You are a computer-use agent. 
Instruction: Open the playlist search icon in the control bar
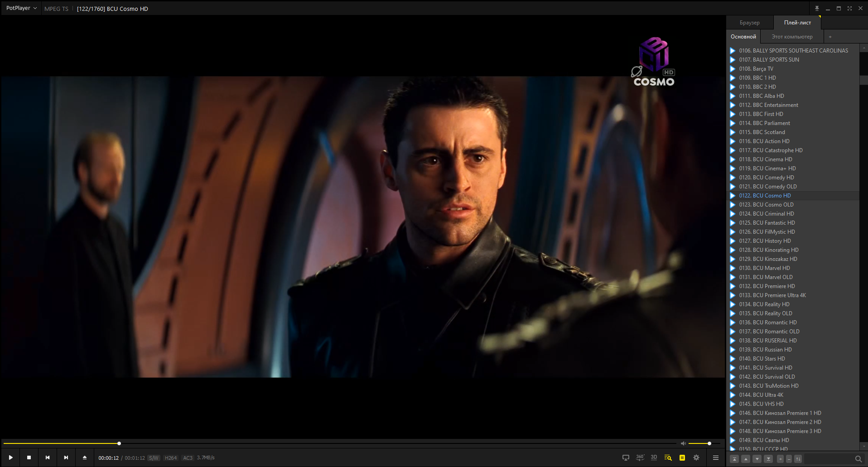click(x=668, y=457)
